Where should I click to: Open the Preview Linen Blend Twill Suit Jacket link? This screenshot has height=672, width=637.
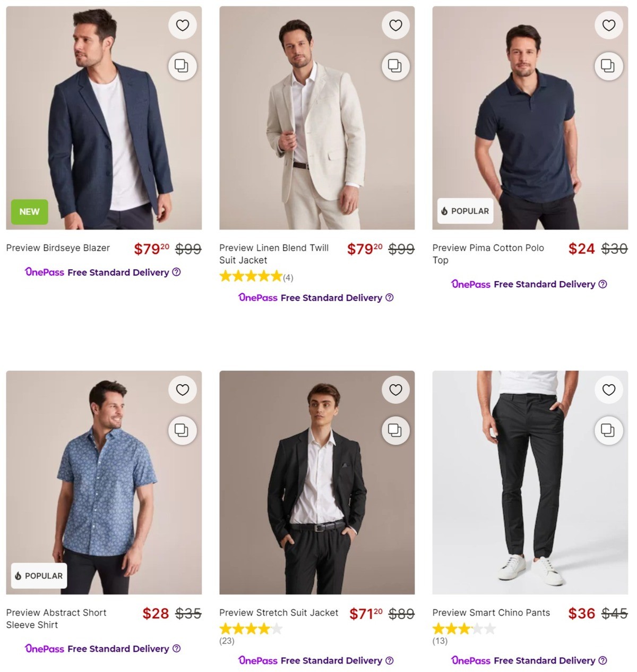pos(273,254)
